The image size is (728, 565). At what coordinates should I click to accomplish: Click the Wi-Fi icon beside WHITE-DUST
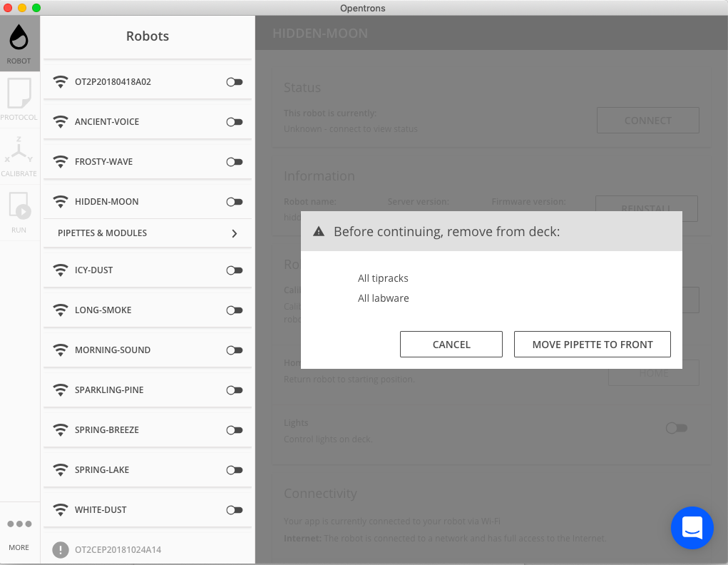click(61, 510)
